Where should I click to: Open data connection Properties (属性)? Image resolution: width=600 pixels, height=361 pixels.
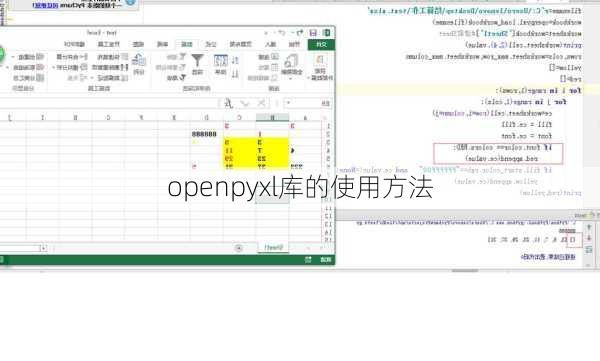pyautogui.click(x=268, y=67)
